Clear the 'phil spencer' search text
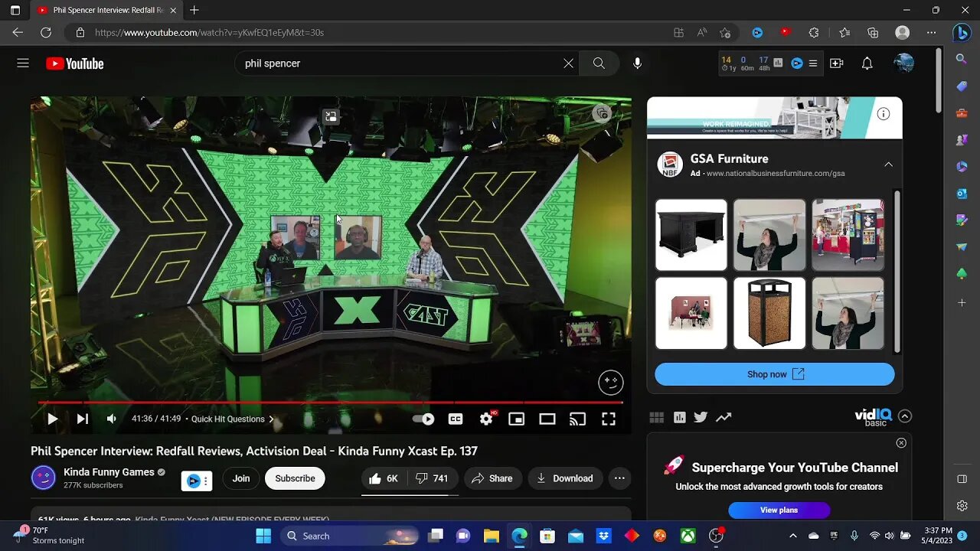The height and width of the screenshot is (551, 980). (x=568, y=64)
